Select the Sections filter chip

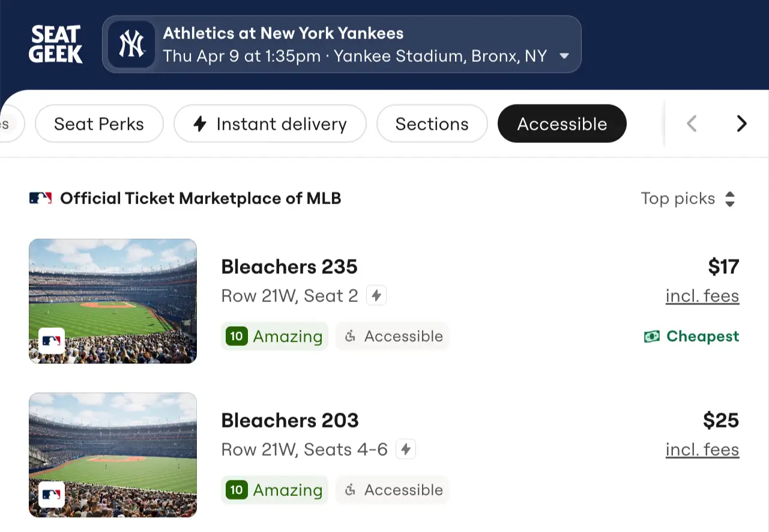[x=432, y=124]
